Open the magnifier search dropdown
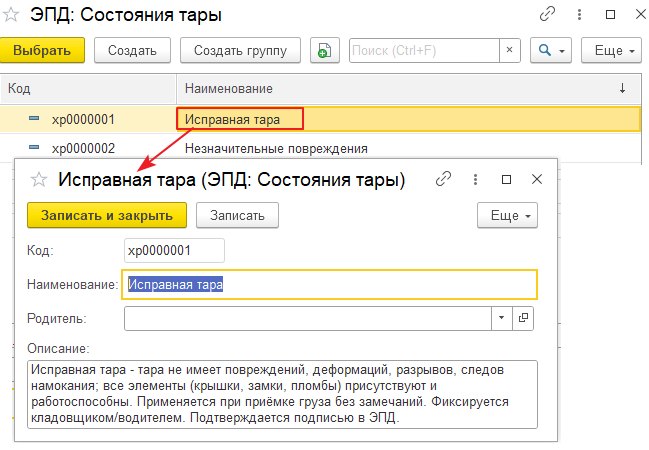The height and width of the screenshot is (450, 649). 551,51
